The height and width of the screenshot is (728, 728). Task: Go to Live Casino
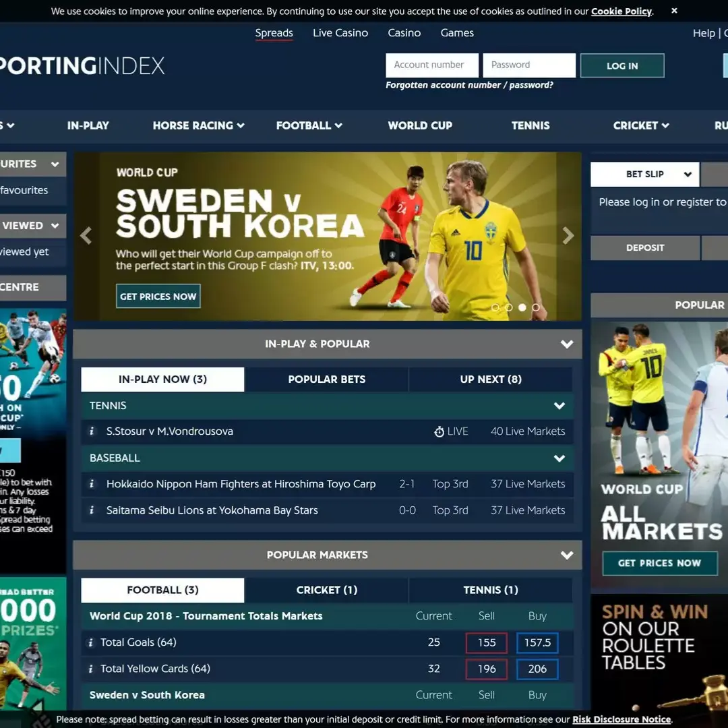pyautogui.click(x=340, y=33)
